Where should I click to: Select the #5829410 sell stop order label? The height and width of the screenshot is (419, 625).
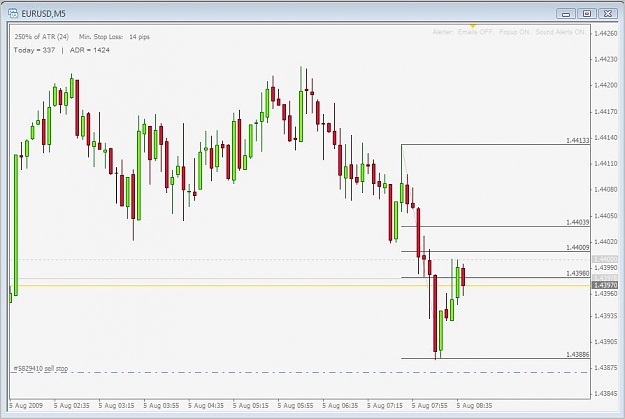[x=41, y=368]
